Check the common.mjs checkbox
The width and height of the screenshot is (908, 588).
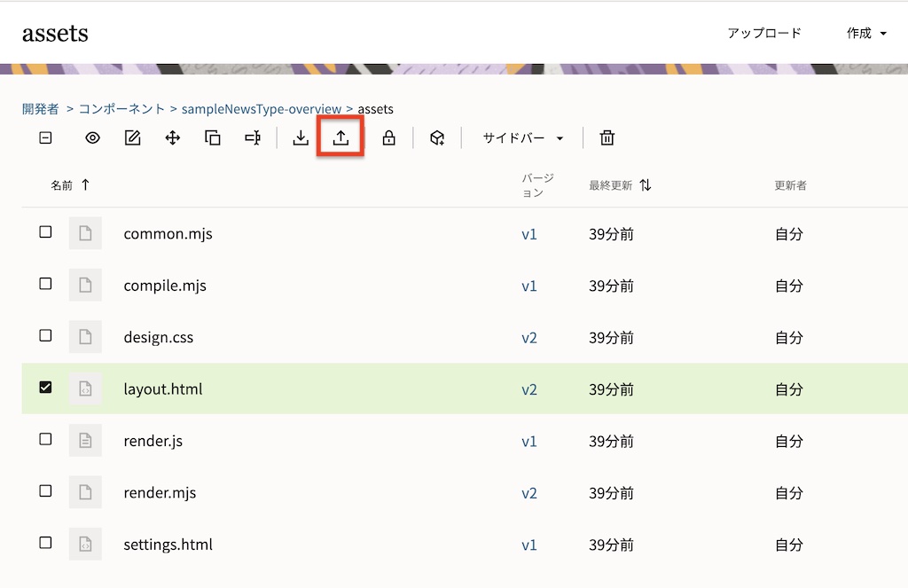(x=45, y=232)
